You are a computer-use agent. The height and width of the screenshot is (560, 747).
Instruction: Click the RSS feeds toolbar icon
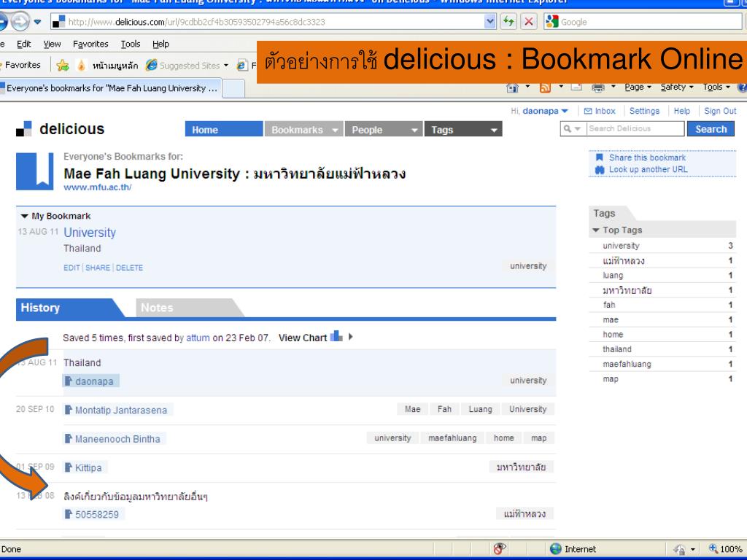[x=545, y=87]
